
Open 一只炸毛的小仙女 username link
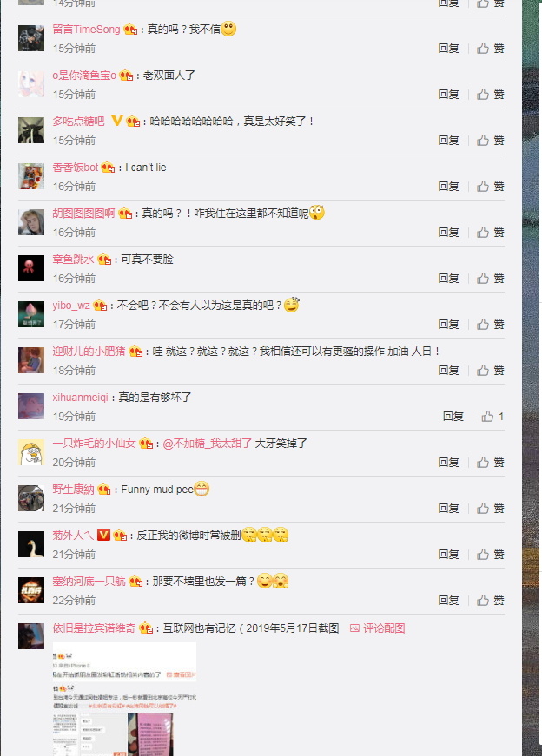tap(94, 443)
